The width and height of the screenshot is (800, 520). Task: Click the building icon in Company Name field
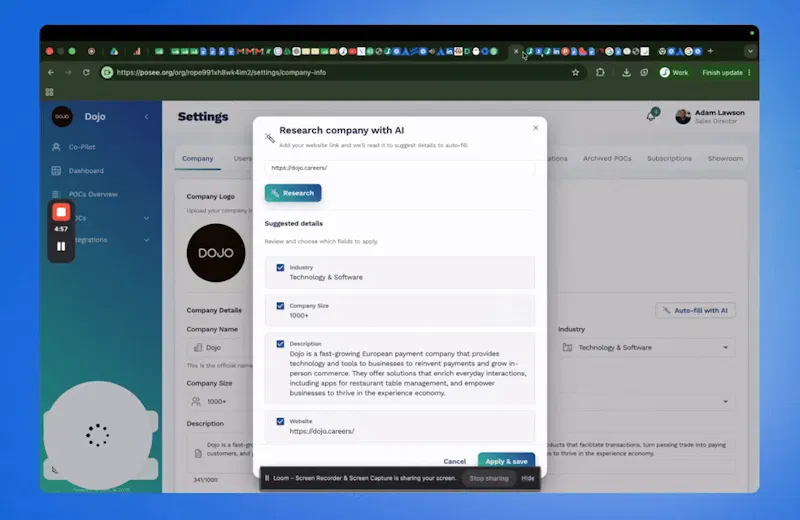tap(198, 348)
